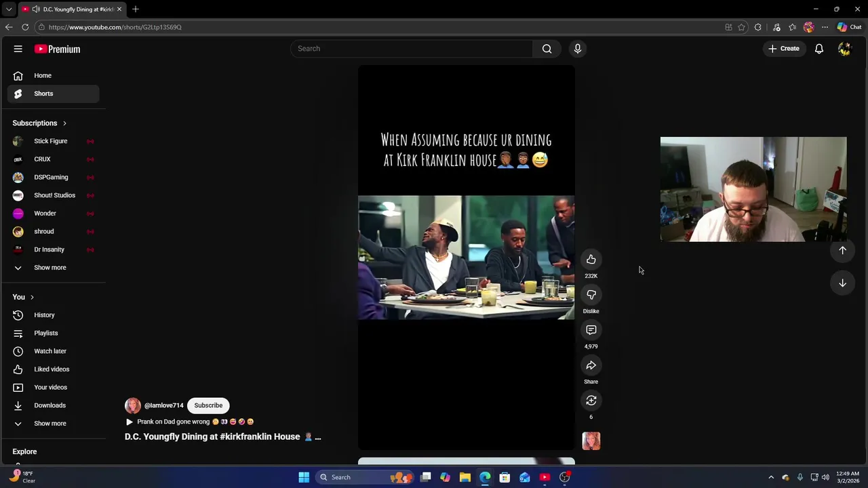Viewport: 868px width, 488px height.
Task: Go to next Short with the down arrow
Action: pyautogui.click(x=842, y=283)
